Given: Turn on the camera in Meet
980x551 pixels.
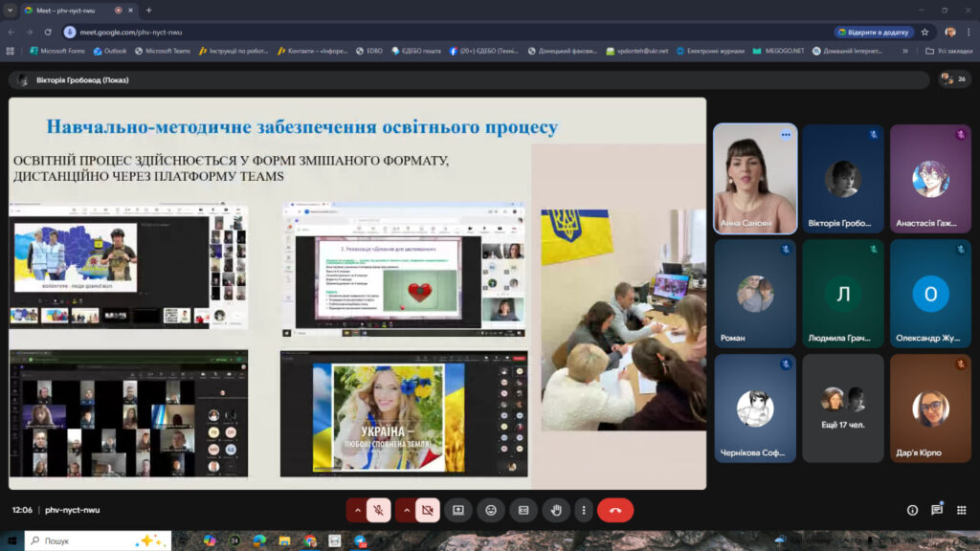Looking at the screenshot, I should tap(427, 510).
